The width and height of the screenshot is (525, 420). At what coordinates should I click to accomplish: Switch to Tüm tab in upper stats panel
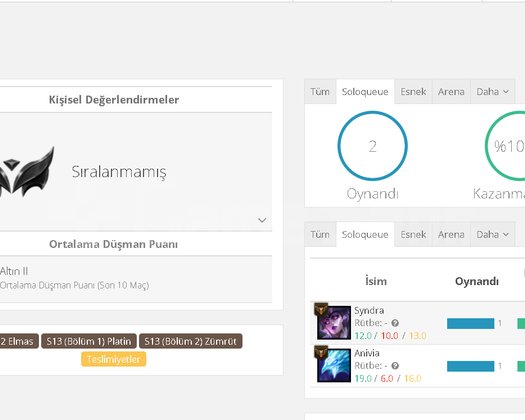pos(320,92)
